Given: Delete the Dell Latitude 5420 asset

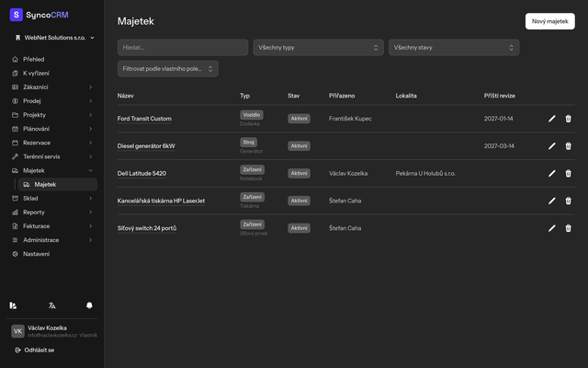Looking at the screenshot, I should [568, 174].
